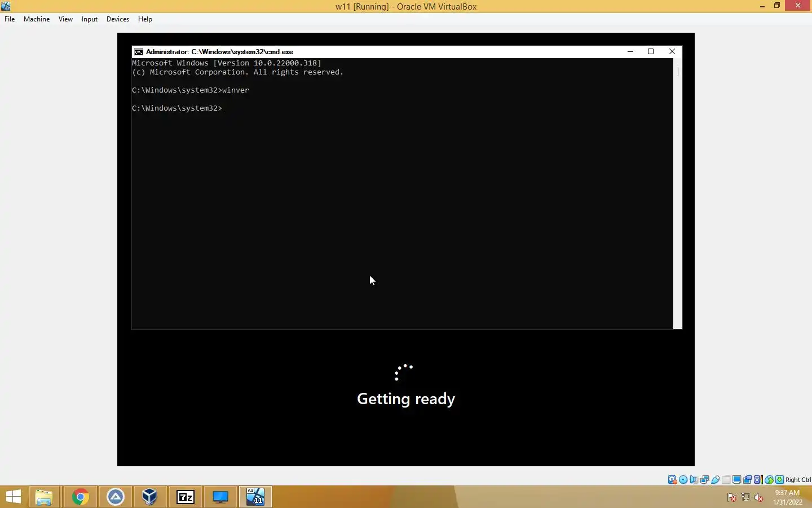Image resolution: width=812 pixels, height=508 pixels.
Task: Click the USB devices status icon
Action: (715, 480)
